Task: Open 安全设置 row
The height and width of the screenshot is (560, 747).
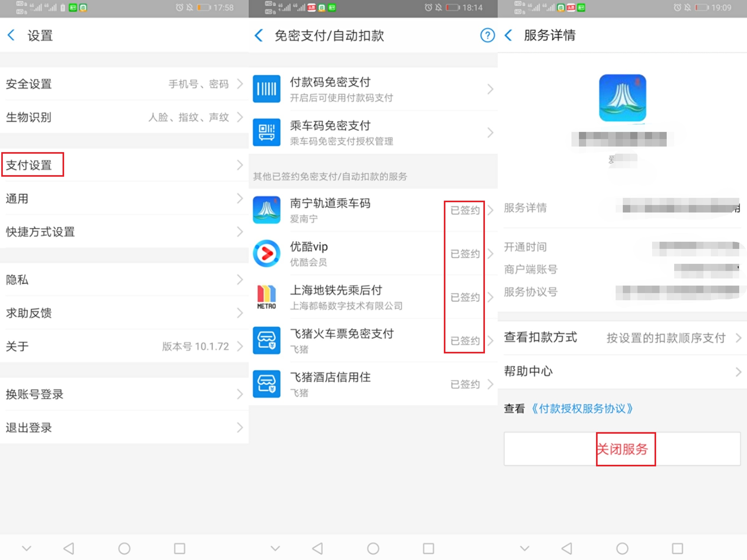Action: (124, 84)
